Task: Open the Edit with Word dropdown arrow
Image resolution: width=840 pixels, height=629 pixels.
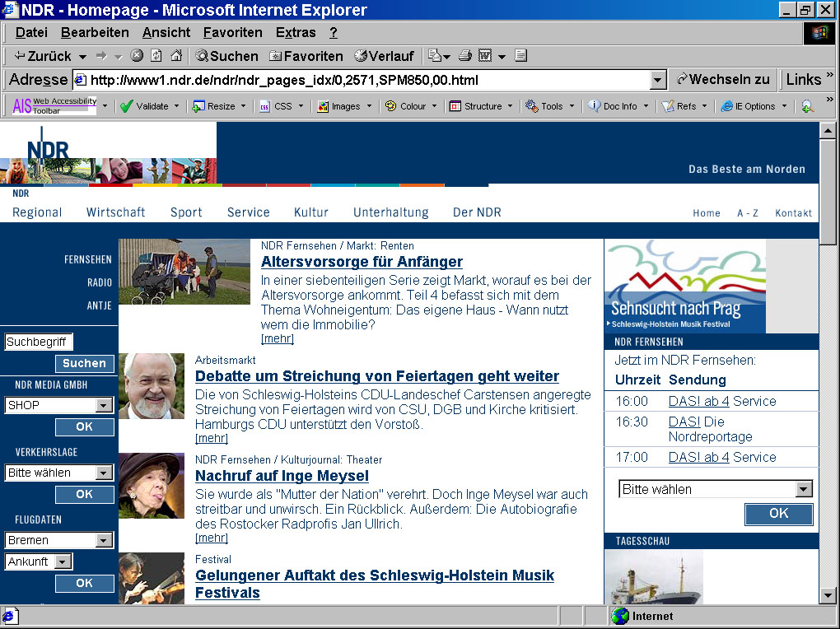Action: point(502,56)
